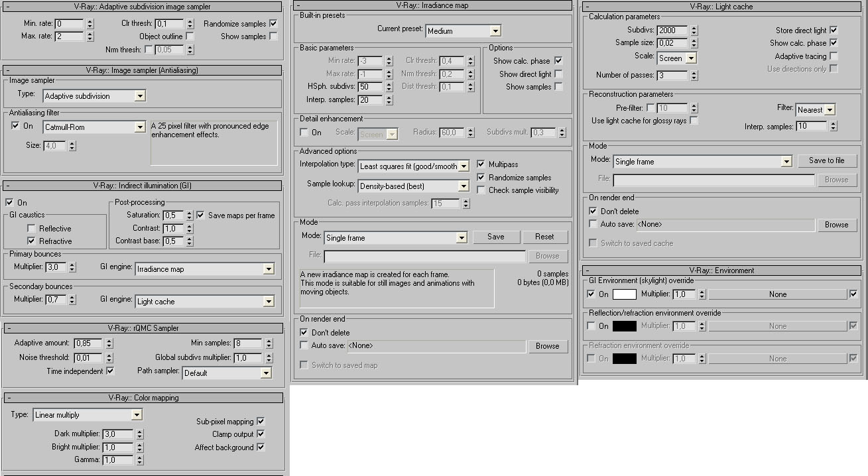
Task: Collapse the V-Ray Environment rollout header
Action: coord(721,270)
